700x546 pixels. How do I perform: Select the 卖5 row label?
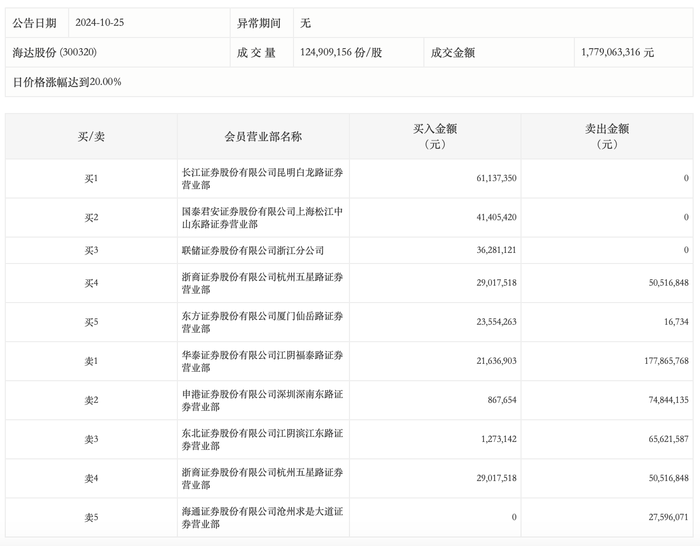coord(91,517)
